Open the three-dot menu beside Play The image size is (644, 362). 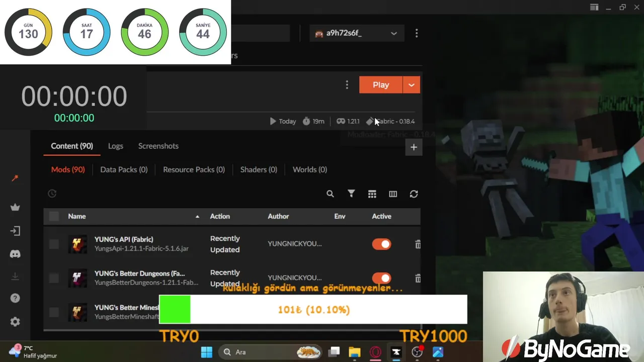tap(347, 85)
